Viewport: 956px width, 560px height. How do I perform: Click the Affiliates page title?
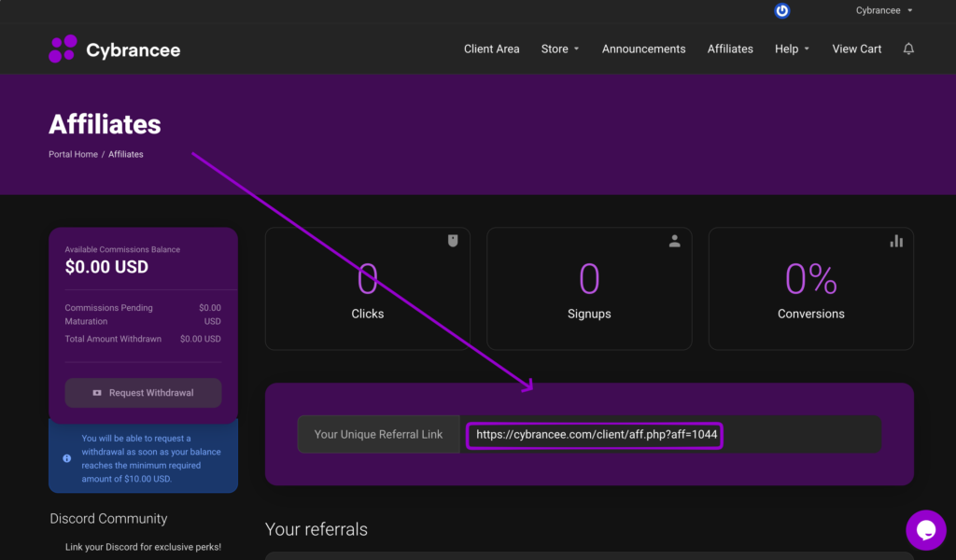(105, 124)
